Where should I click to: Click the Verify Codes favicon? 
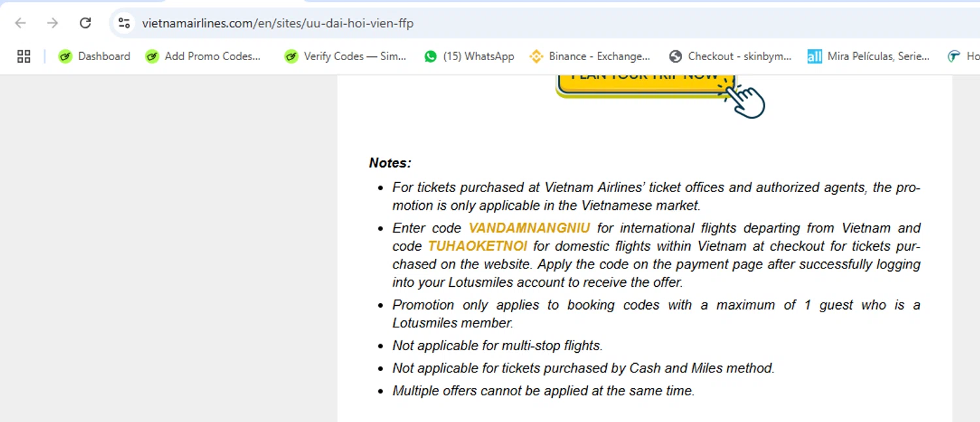click(x=291, y=57)
